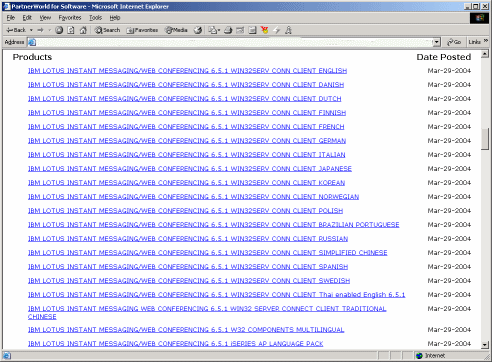
Task: Open the CONN CLIENT FRENCH link
Action: [x=186, y=127]
